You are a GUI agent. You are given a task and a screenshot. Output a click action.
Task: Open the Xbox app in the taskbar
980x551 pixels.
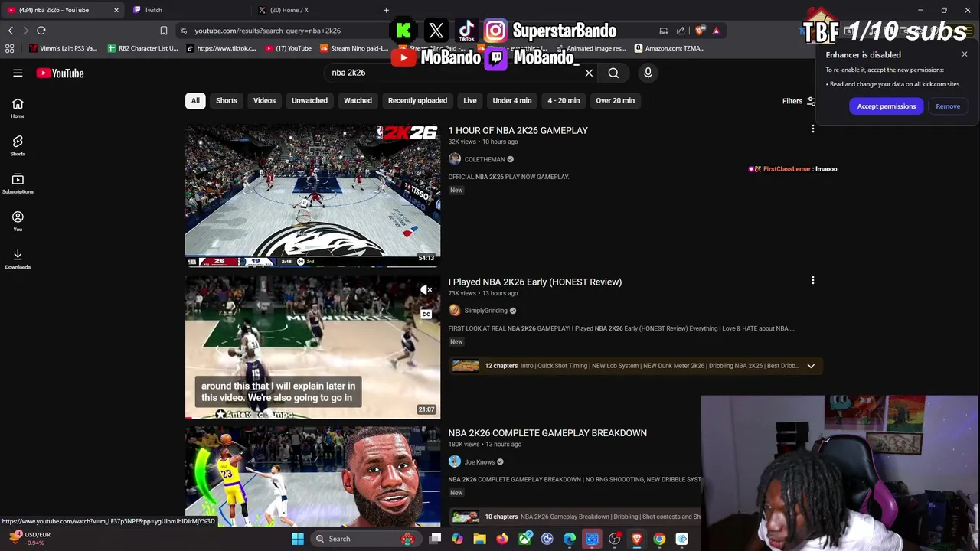coord(524,539)
